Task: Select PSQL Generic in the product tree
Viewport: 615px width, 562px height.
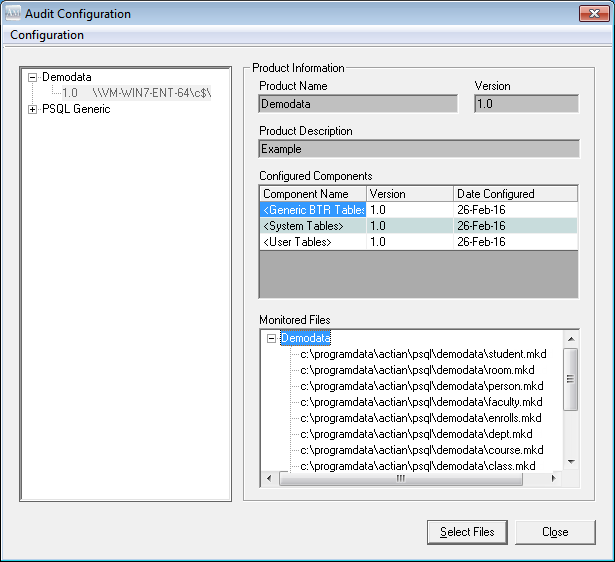Action: pyautogui.click(x=76, y=109)
